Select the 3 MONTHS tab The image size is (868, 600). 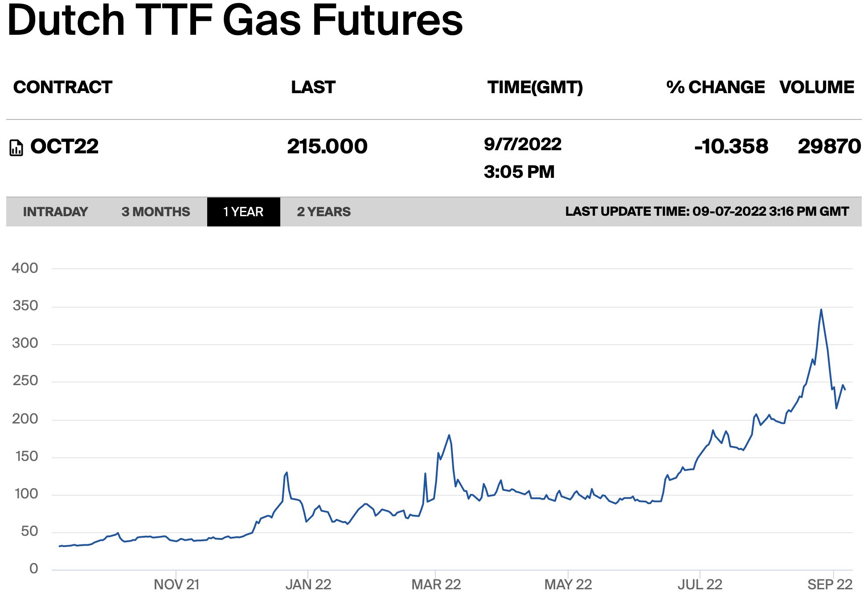[156, 212]
